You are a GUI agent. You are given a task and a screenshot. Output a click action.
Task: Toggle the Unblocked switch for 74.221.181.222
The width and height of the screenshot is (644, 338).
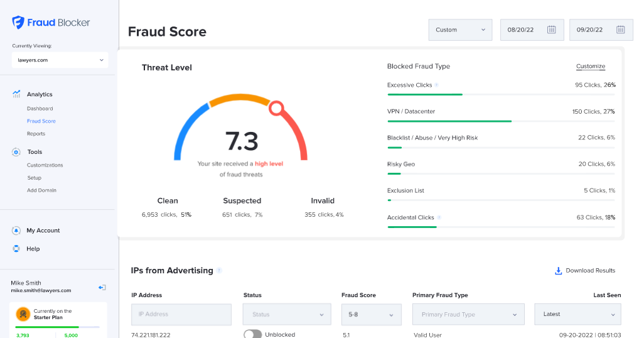click(252, 334)
